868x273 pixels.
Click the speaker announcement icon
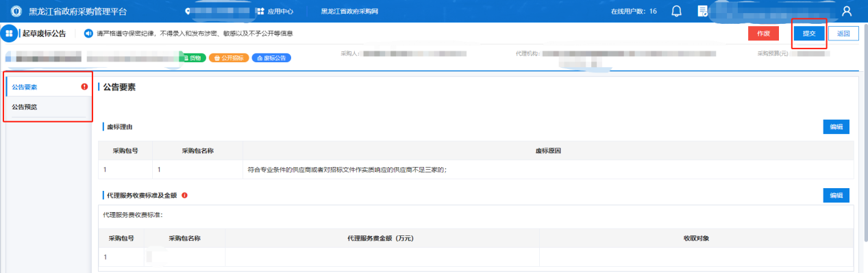[88, 34]
